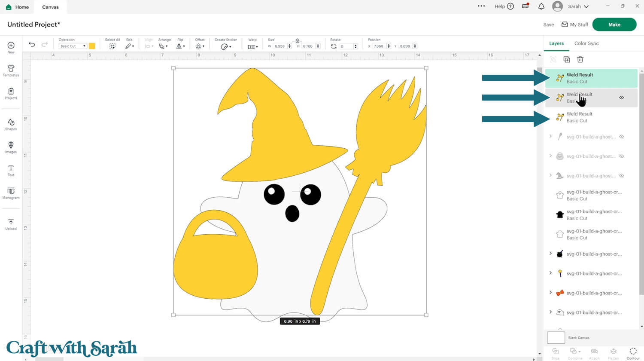Expand the orange bow svg layer group
The image size is (644, 361).
point(550,293)
